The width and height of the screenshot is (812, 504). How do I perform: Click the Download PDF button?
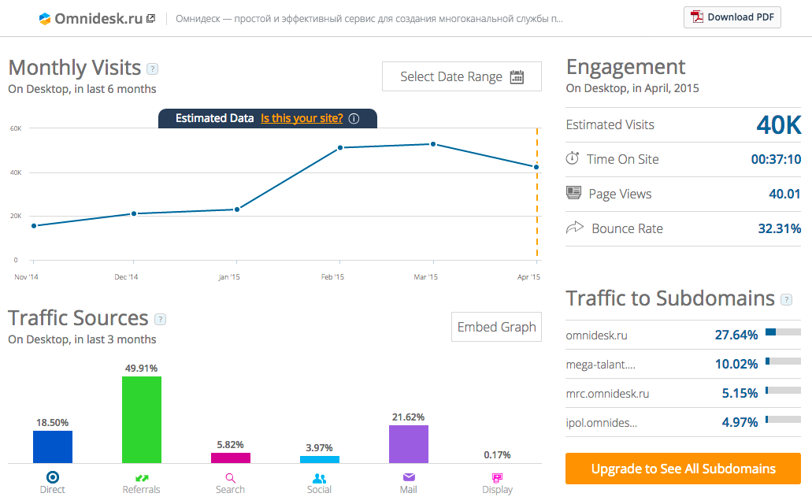pyautogui.click(x=732, y=17)
